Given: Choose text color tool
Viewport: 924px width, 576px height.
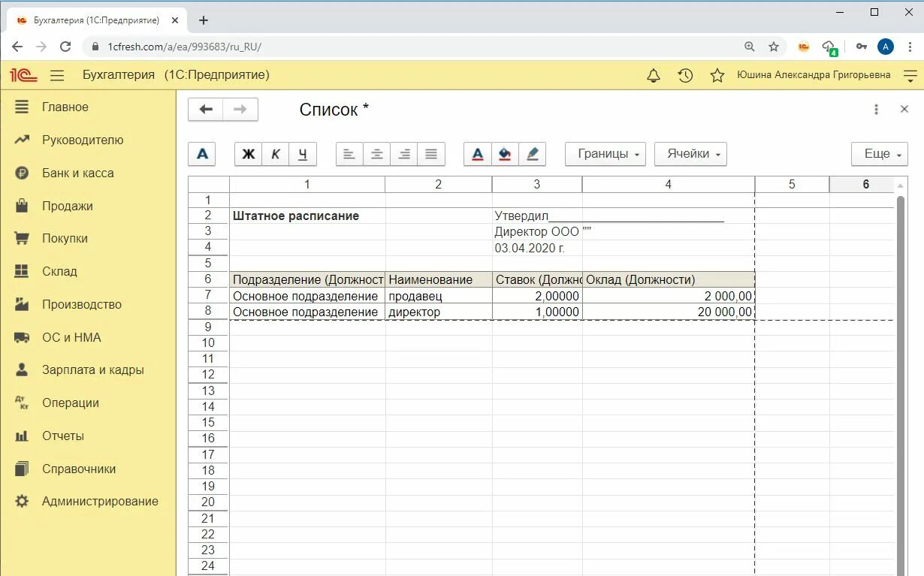Looking at the screenshot, I should point(478,154).
